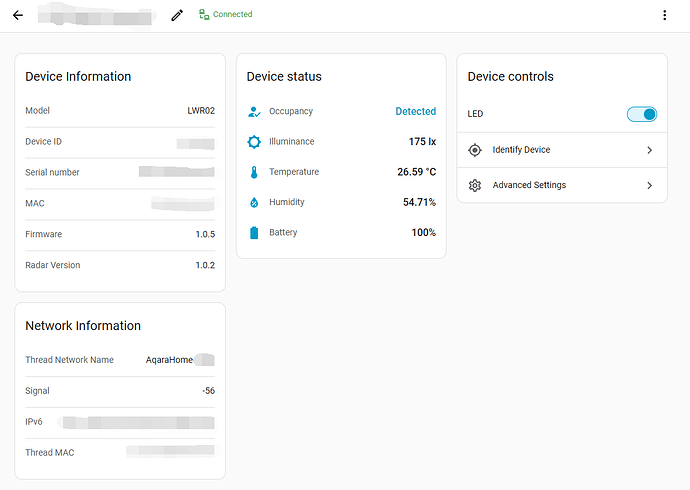Select the AqaraHome network name

[169, 360]
